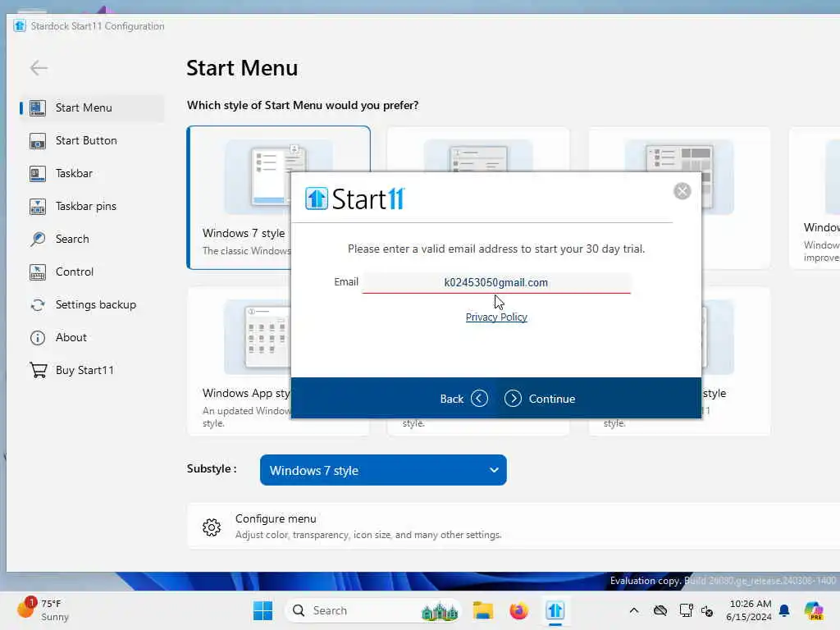Open Configure menu settings row
This screenshot has width=840, height=630.
tap(514, 526)
